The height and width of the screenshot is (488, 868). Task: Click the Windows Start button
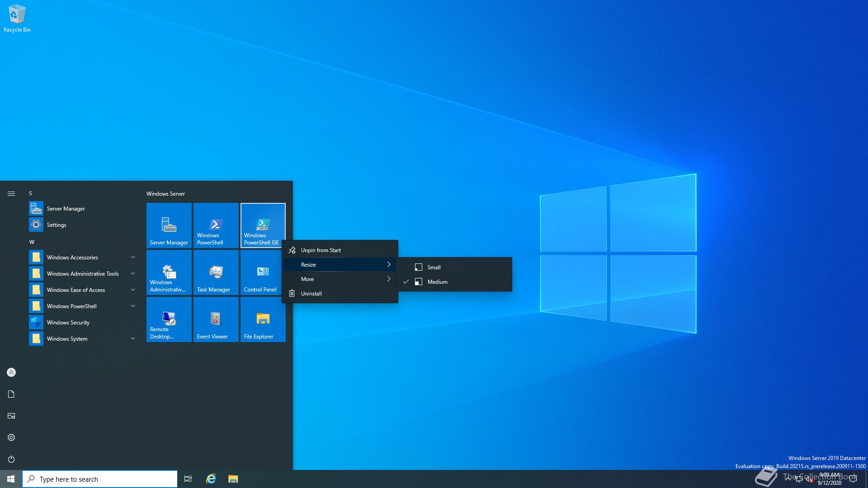11,479
